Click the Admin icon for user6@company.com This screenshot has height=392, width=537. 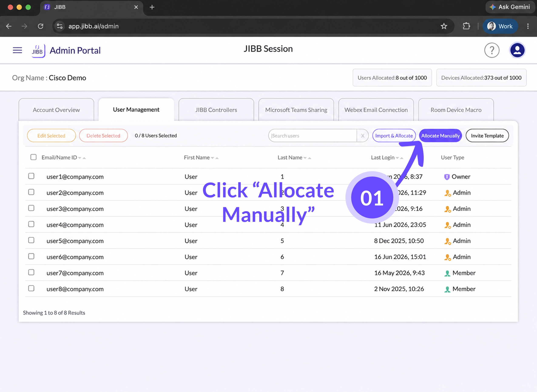pyautogui.click(x=447, y=257)
